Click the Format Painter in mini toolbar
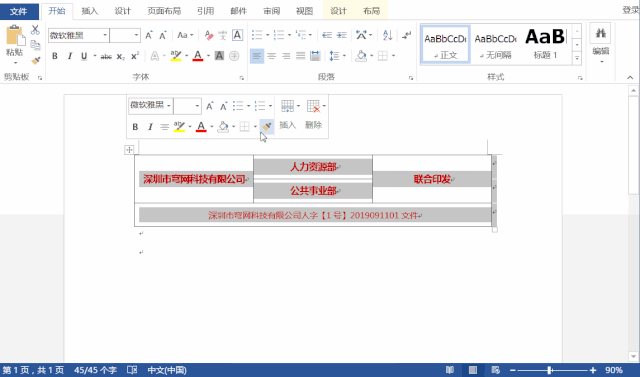This screenshot has height=377, width=640. pos(267,126)
